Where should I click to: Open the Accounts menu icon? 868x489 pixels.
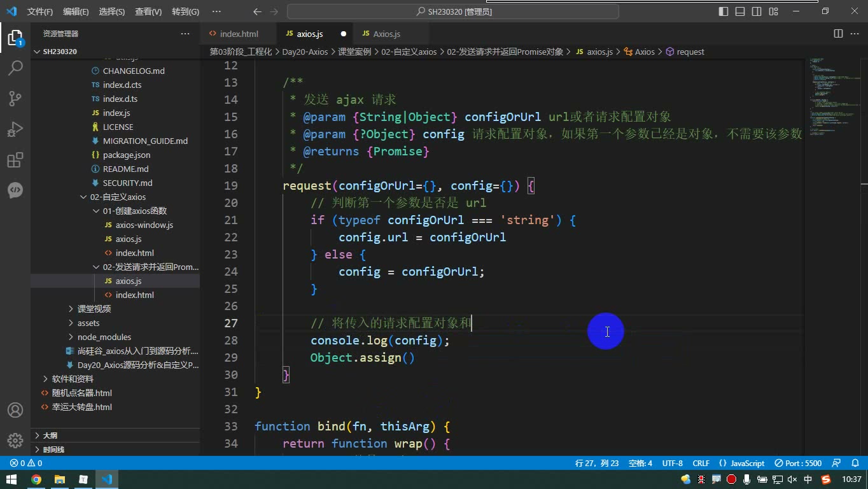click(15, 410)
